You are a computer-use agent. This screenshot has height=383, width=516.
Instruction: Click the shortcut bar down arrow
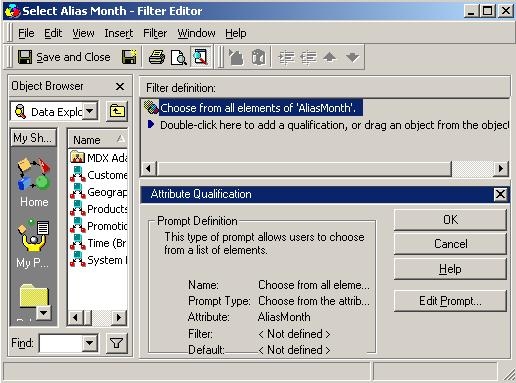(x=44, y=313)
